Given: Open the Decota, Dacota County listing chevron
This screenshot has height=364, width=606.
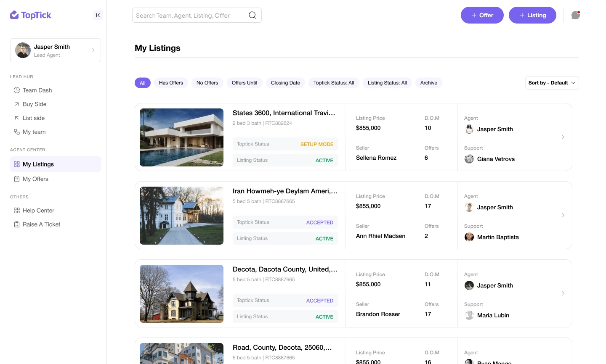Looking at the screenshot, I should pyautogui.click(x=563, y=293).
